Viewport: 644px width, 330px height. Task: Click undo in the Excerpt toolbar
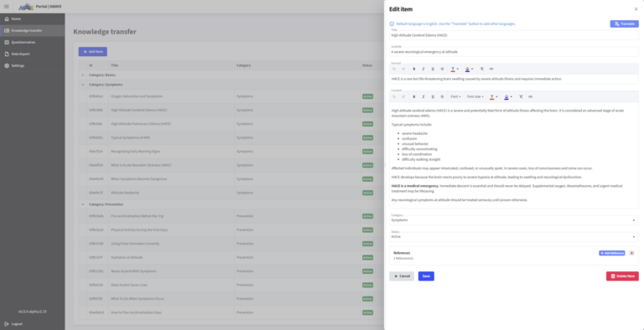click(394, 69)
